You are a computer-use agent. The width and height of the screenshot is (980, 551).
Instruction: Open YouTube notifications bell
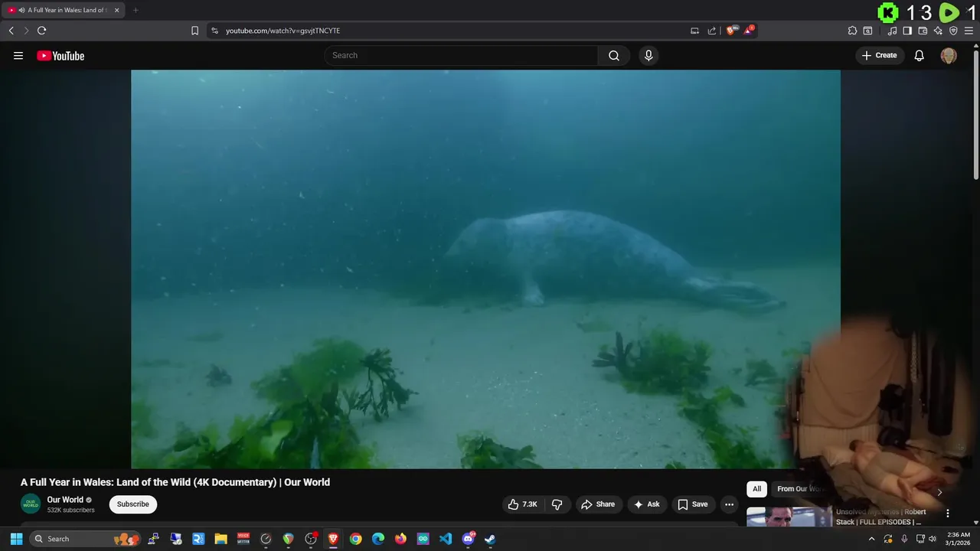click(920, 55)
